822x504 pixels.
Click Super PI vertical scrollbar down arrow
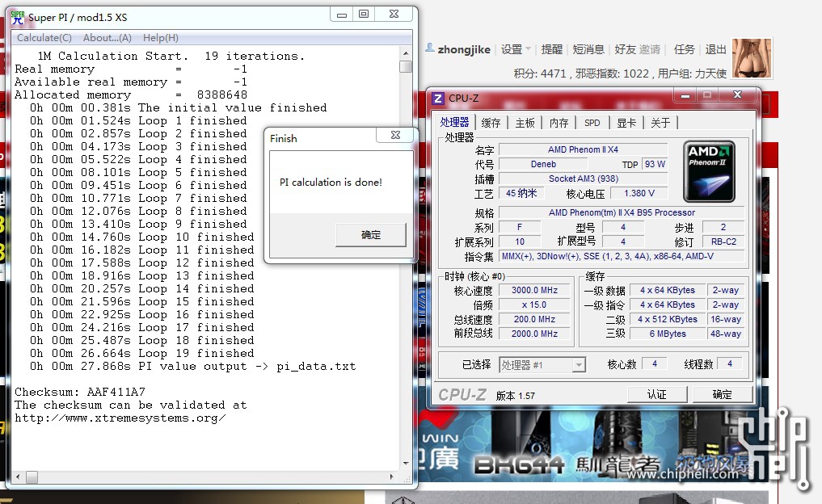(406, 464)
